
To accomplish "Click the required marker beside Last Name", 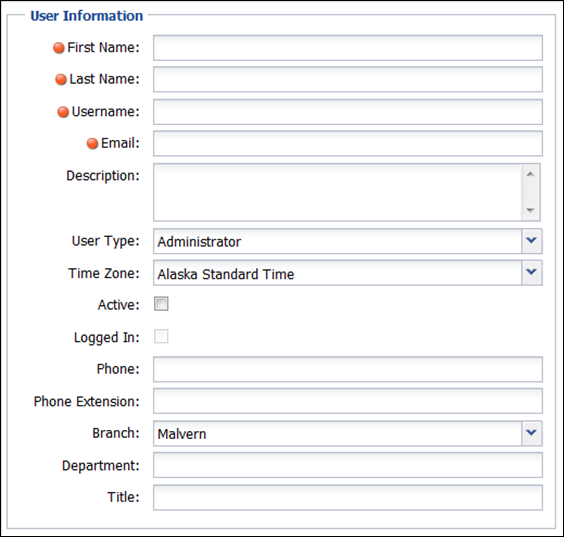I will pyautogui.click(x=61, y=79).
